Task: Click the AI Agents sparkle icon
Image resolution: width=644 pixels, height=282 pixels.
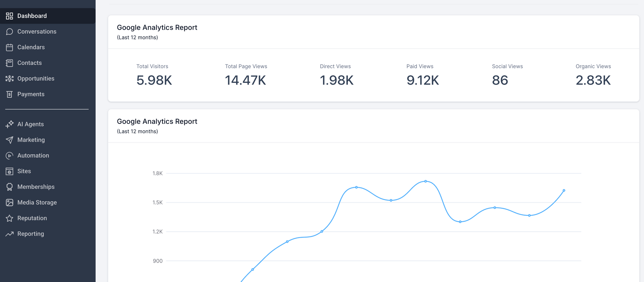Action: pos(9,124)
